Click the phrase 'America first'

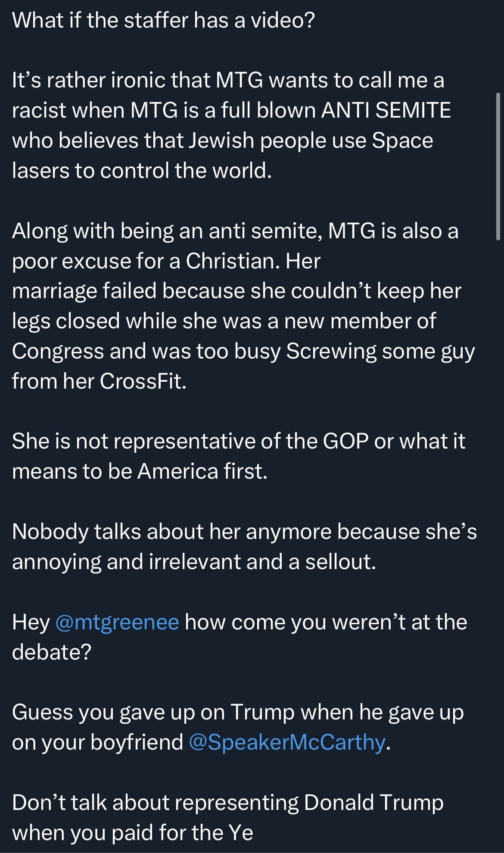[x=200, y=471]
